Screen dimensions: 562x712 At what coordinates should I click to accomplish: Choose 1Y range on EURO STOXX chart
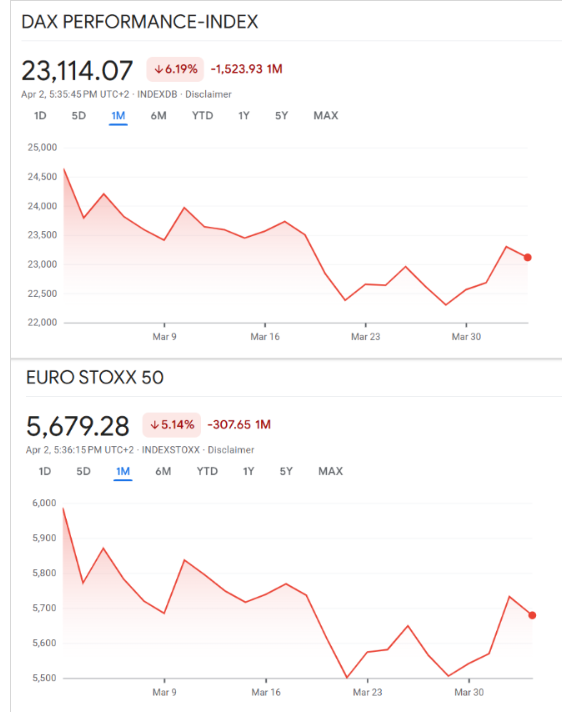tap(248, 471)
